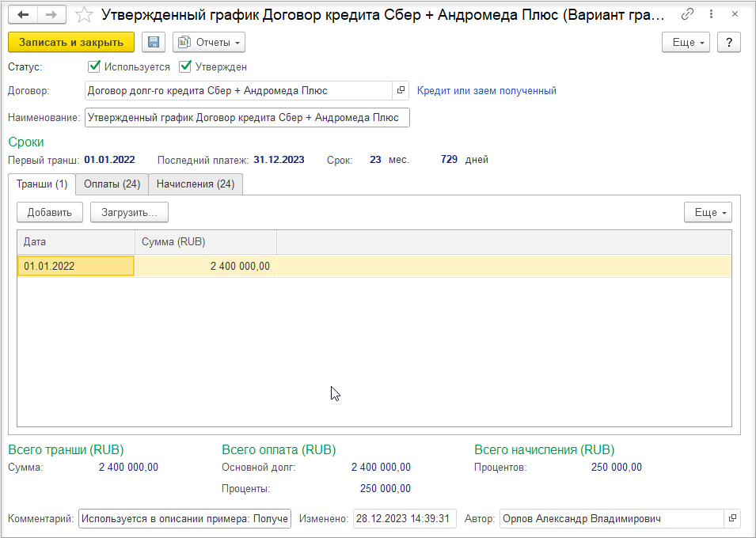Open help with the question mark button
The height and width of the screenshot is (538, 756).
pyautogui.click(x=729, y=43)
